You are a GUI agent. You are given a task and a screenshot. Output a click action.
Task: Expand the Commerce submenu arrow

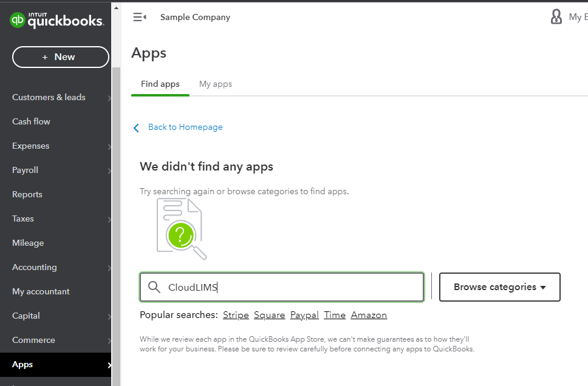[109, 341]
